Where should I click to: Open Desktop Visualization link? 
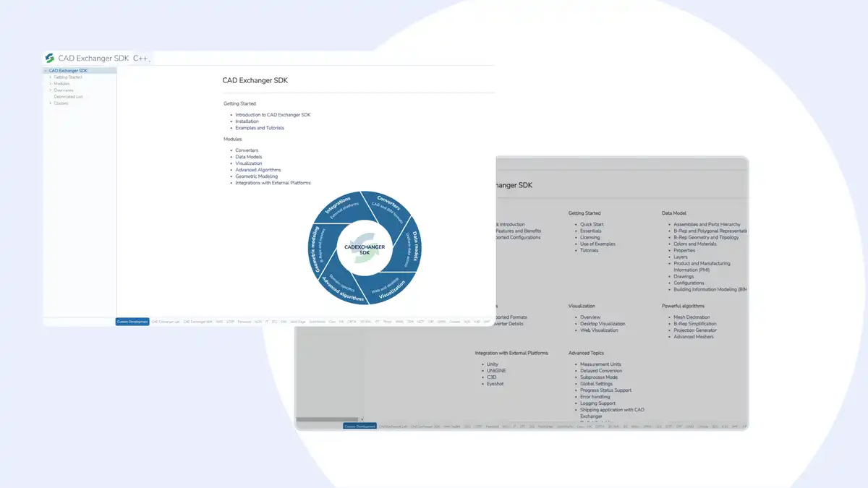[x=603, y=324]
